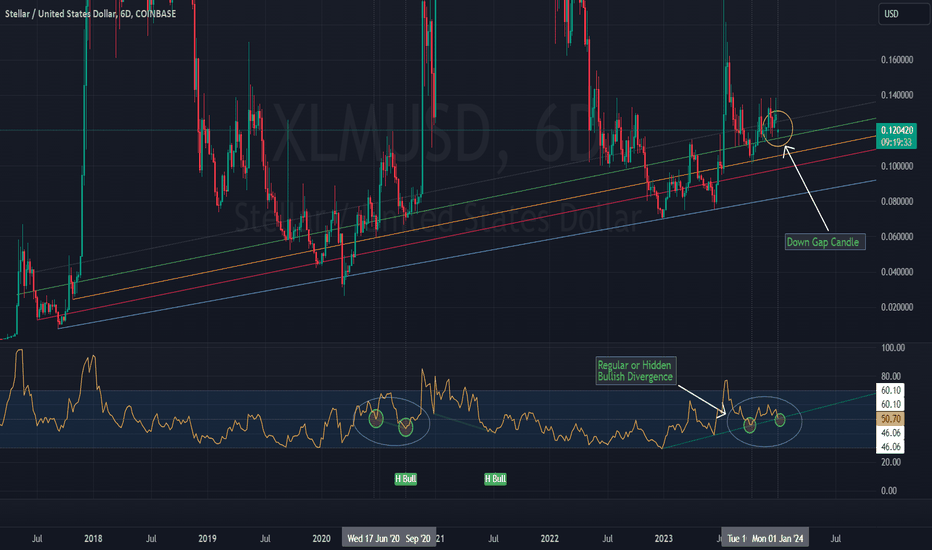The image size is (932, 550).
Task: Click the current price label 0.120420
Action: tap(896, 130)
